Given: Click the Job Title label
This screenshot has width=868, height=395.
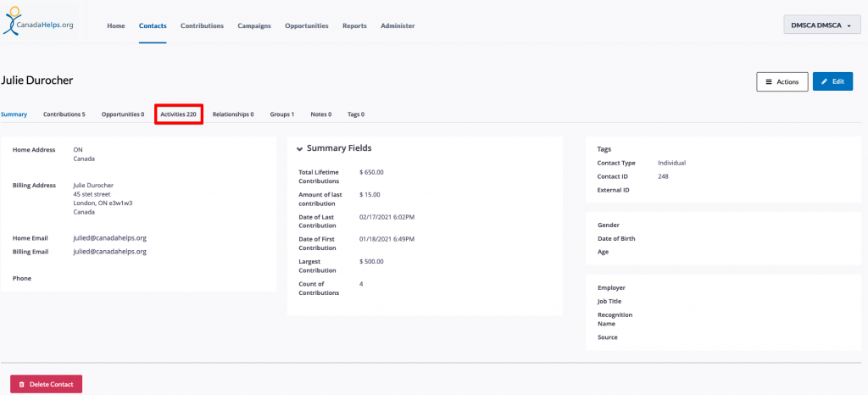Looking at the screenshot, I should click(609, 302).
